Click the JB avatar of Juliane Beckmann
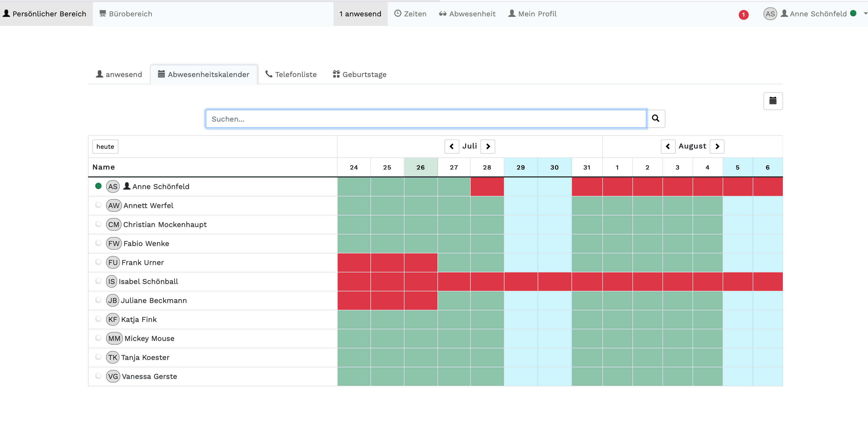The image size is (868, 424). pos(113,300)
